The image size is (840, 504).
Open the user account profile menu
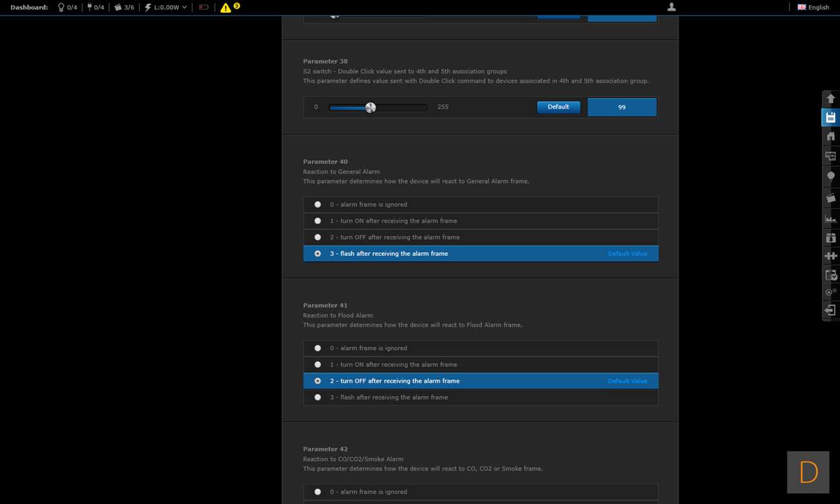tap(671, 7)
